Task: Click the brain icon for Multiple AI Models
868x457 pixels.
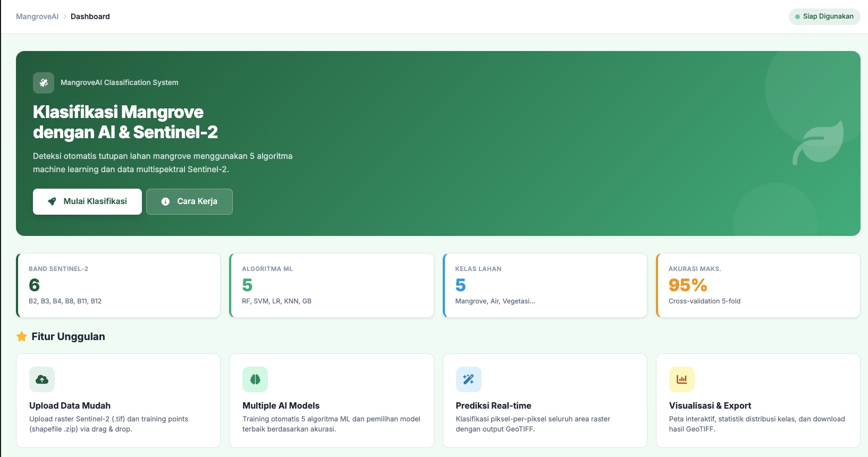Action: tap(255, 379)
